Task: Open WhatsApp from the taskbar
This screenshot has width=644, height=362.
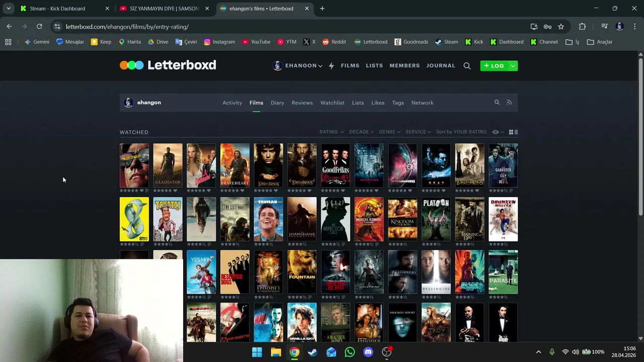Action: click(350, 352)
